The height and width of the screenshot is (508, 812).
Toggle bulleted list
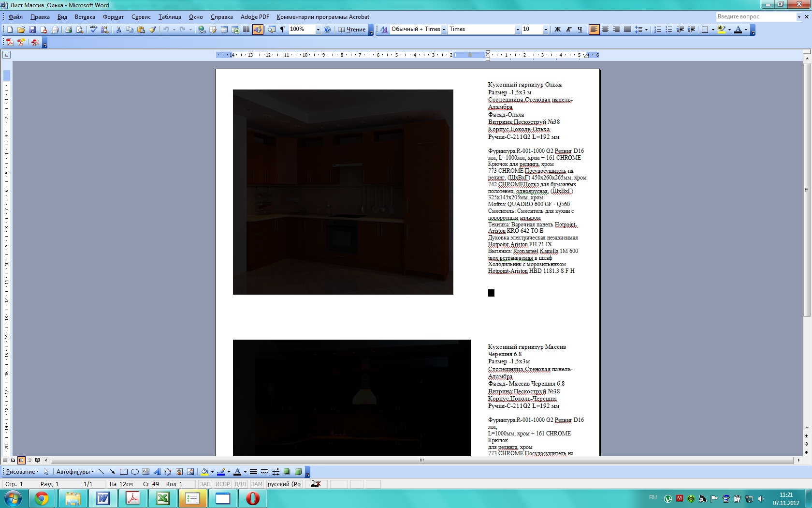(668, 30)
